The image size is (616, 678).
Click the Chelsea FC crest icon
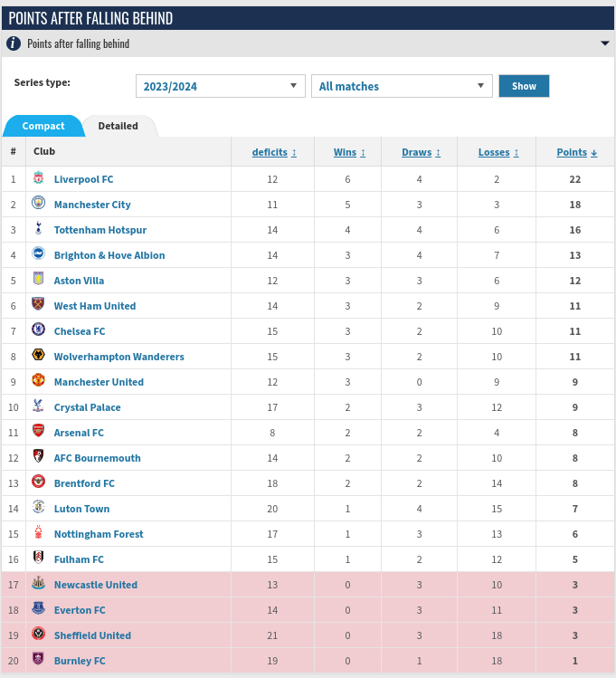(x=38, y=330)
